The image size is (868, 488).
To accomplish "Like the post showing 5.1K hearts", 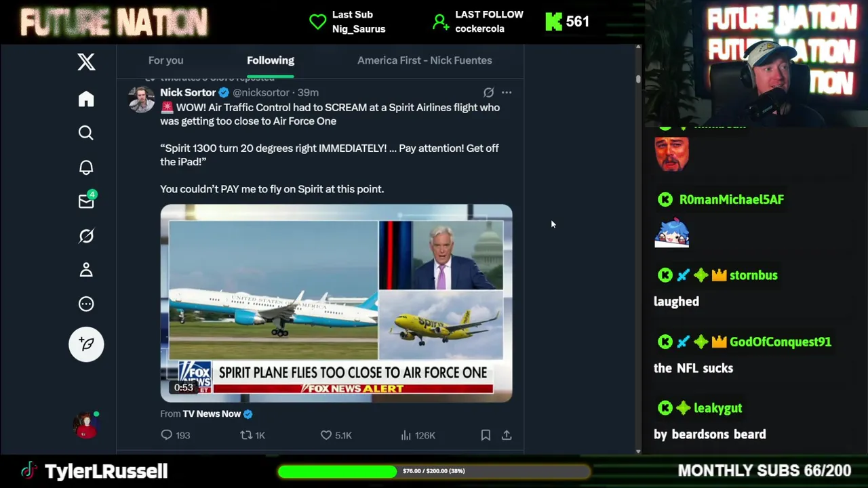I will tap(326, 435).
